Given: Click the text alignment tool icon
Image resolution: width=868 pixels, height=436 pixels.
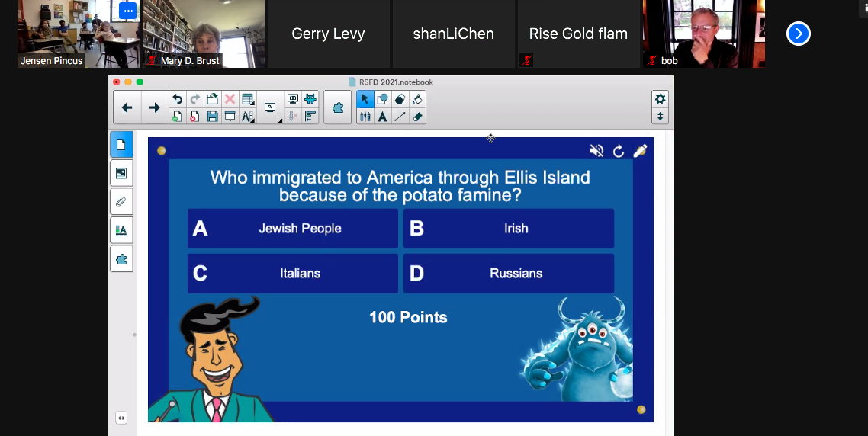Looking at the screenshot, I should click(310, 116).
